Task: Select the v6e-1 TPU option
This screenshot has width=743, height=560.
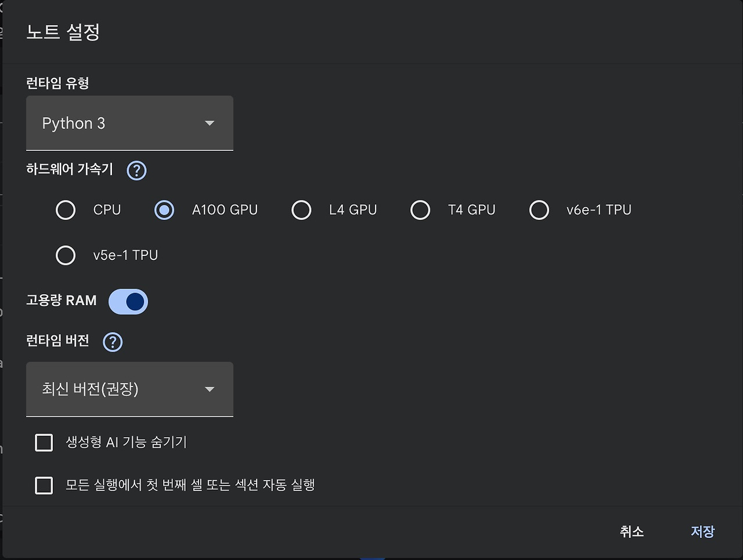Action: 539,210
